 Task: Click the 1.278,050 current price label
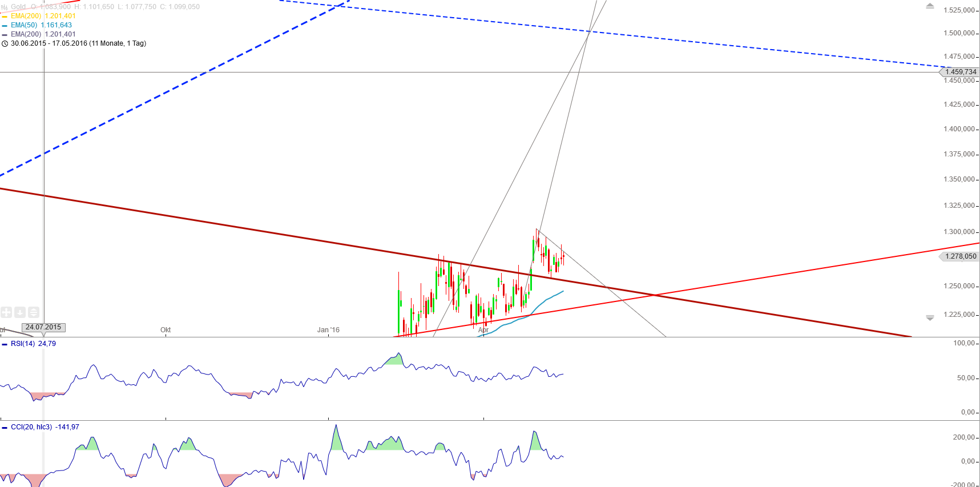click(960, 256)
